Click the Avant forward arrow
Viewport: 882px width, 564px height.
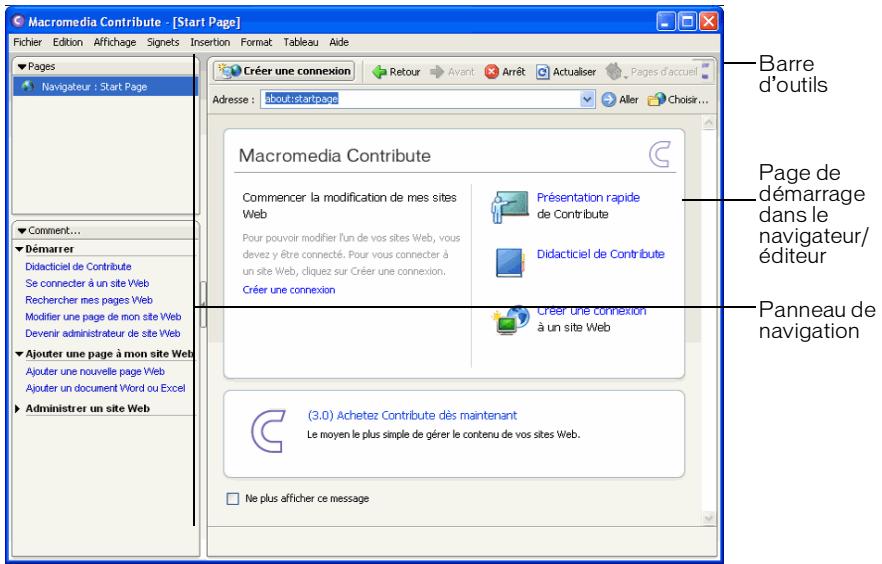436,72
